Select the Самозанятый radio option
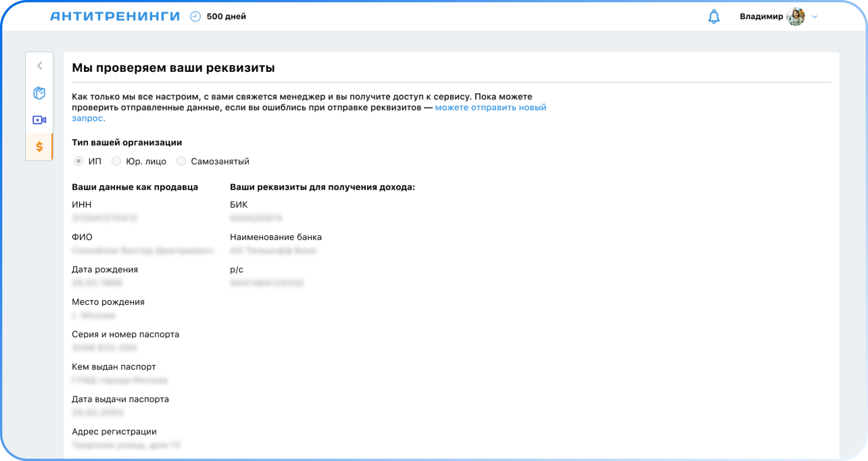The width and height of the screenshot is (868, 461). point(181,161)
